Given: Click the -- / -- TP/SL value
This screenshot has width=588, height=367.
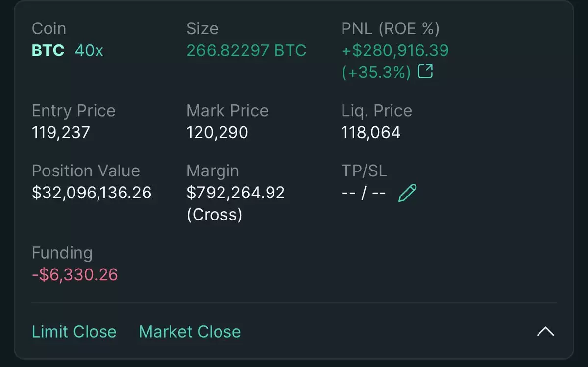Looking at the screenshot, I should tap(364, 193).
